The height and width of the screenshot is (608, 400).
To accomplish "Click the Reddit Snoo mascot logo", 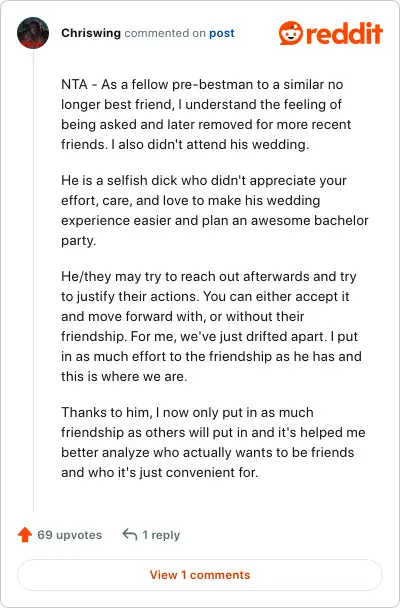I will pyautogui.click(x=291, y=33).
